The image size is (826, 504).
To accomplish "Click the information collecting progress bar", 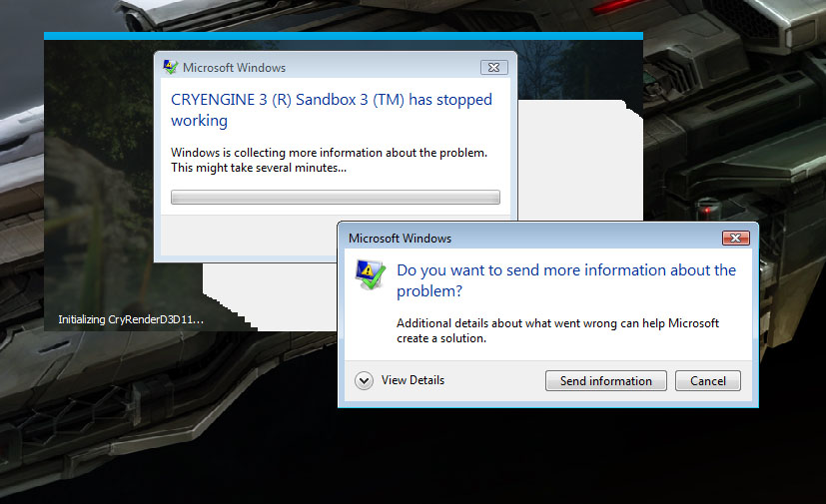I will (x=336, y=197).
